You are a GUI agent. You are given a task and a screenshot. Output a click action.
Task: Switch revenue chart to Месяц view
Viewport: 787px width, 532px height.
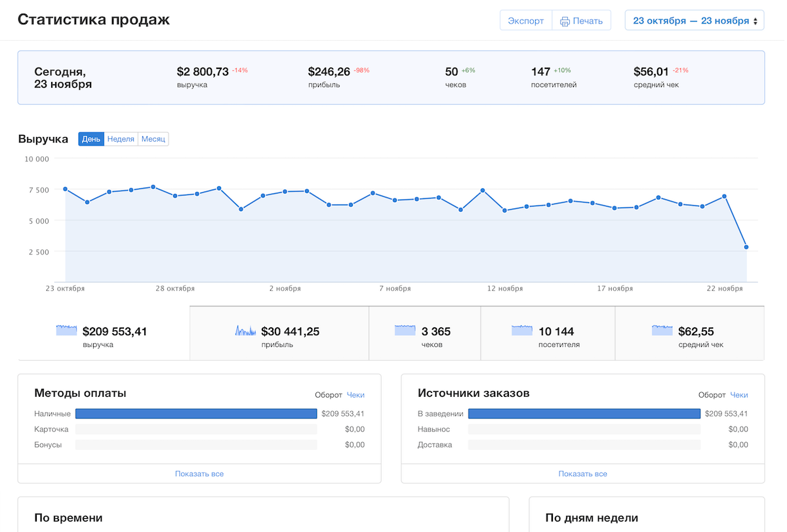153,139
